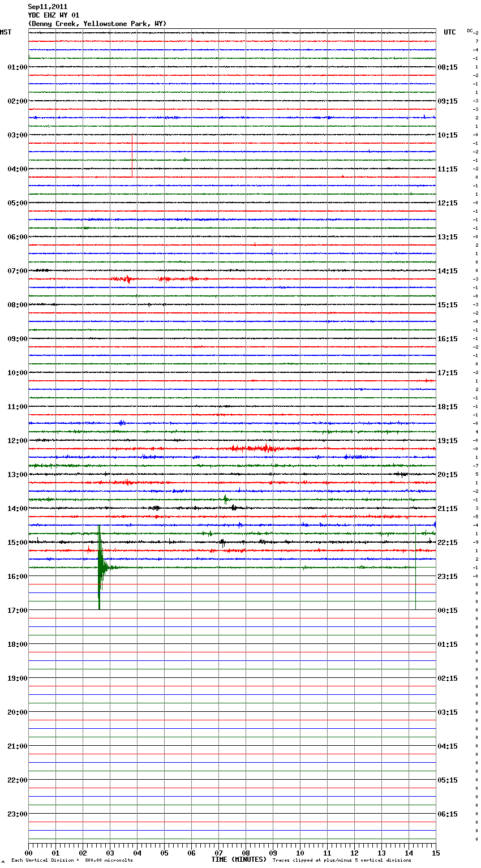Click UTC time label '11:15'
Image resolution: width=481 pixels, height=868 pixels.
click(x=448, y=169)
